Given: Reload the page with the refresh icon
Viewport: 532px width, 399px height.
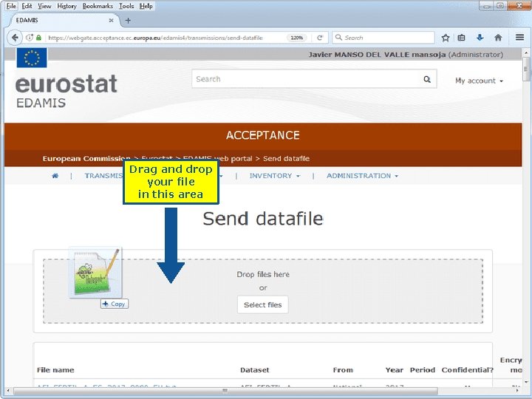Looking at the screenshot, I should pos(320,38).
